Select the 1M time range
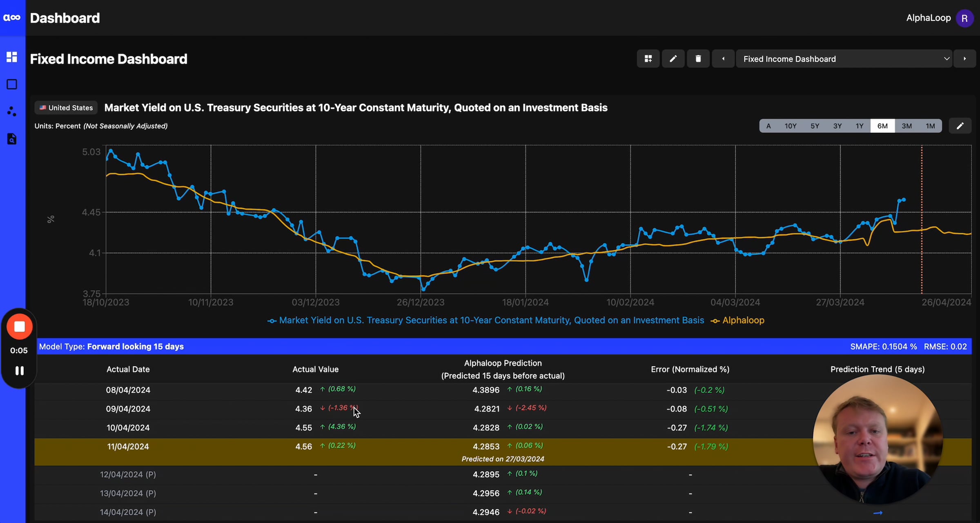The width and height of the screenshot is (980, 523). point(930,126)
